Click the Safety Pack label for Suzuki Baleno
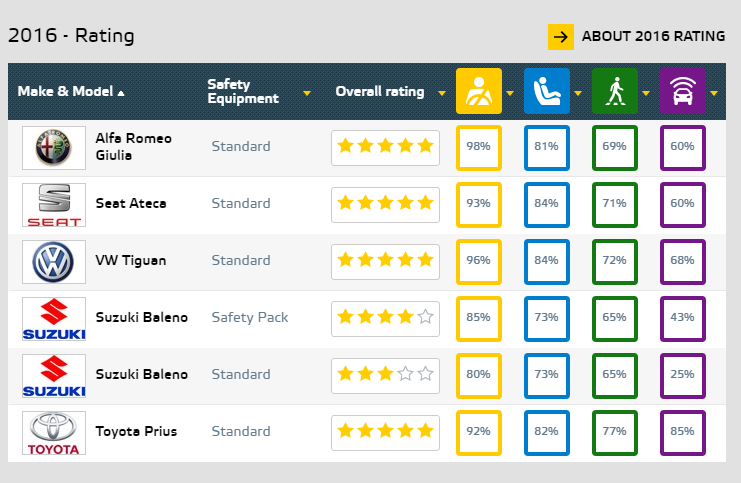Viewport: 741px width, 483px height. click(x=249, y=318)
